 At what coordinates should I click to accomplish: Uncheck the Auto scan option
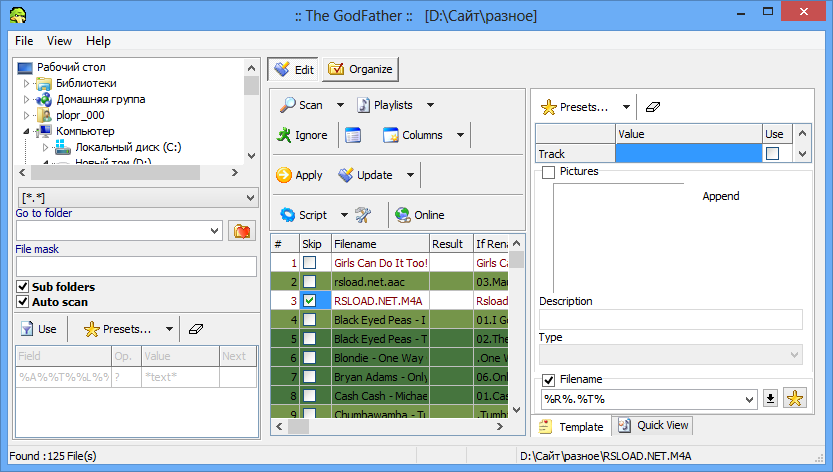click(x=22, y=302)
